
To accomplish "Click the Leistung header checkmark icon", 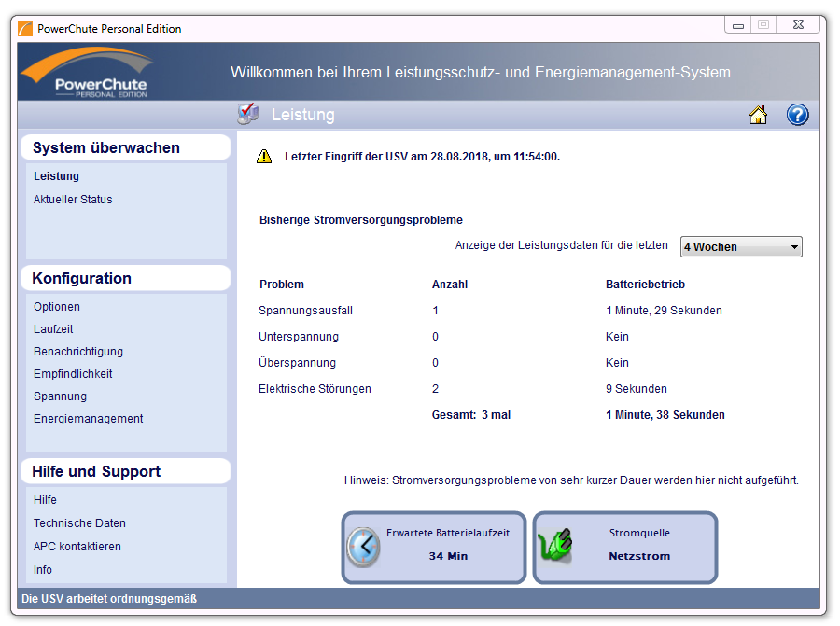I will tap(248, 114).
